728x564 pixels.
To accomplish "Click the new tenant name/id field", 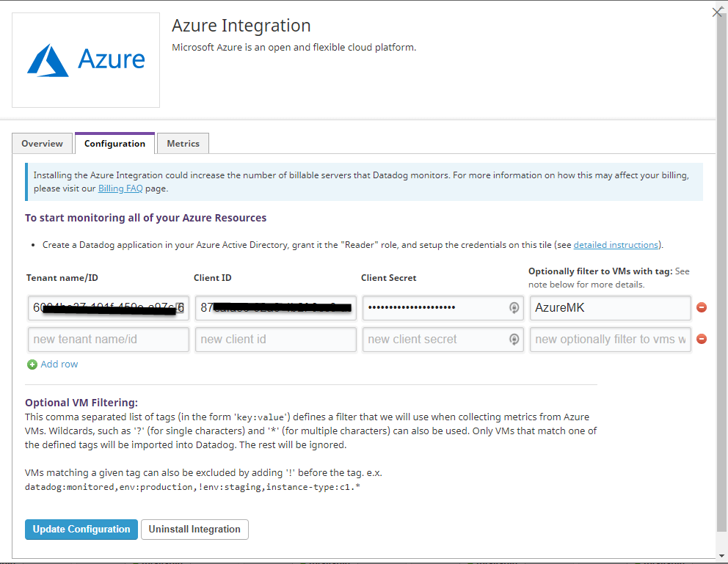I will (x=109, y=340).
